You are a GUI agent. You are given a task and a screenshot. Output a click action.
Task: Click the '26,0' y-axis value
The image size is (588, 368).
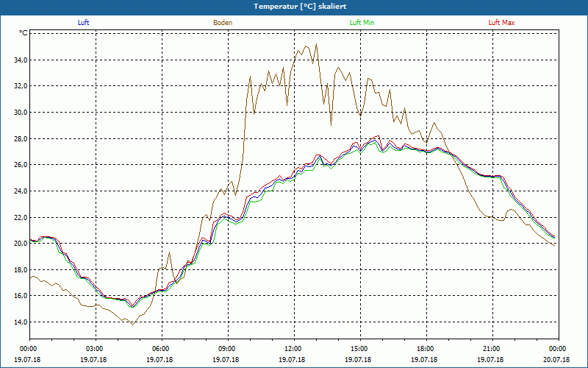point(21,165)
